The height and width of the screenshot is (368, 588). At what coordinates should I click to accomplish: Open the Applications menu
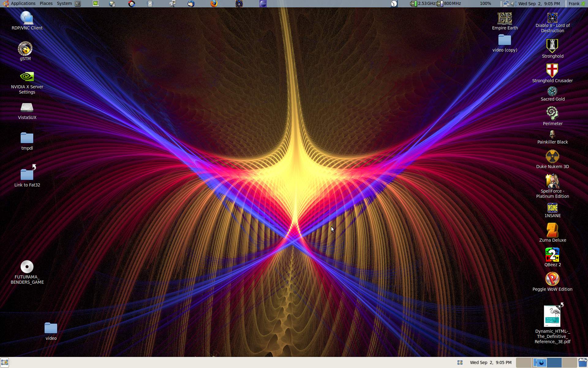click(x=23, y=3)
